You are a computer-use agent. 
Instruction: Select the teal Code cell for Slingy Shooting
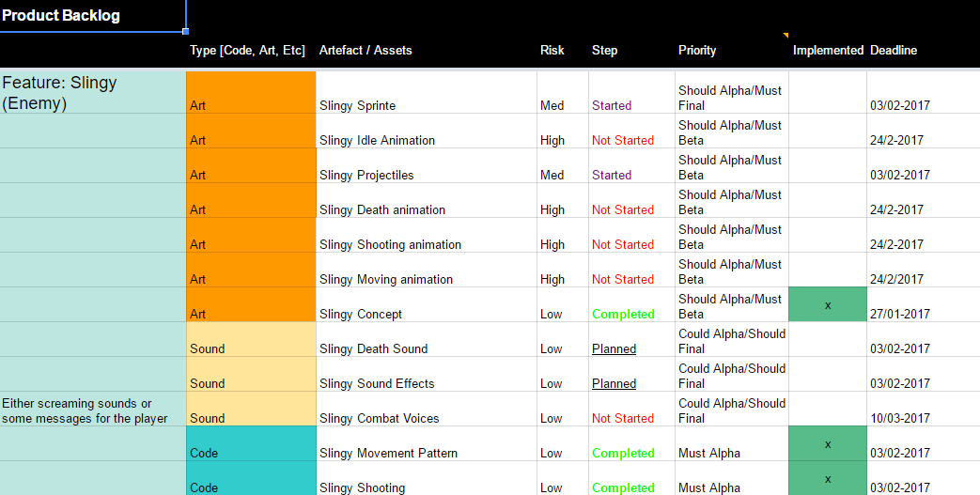(251, 479)
